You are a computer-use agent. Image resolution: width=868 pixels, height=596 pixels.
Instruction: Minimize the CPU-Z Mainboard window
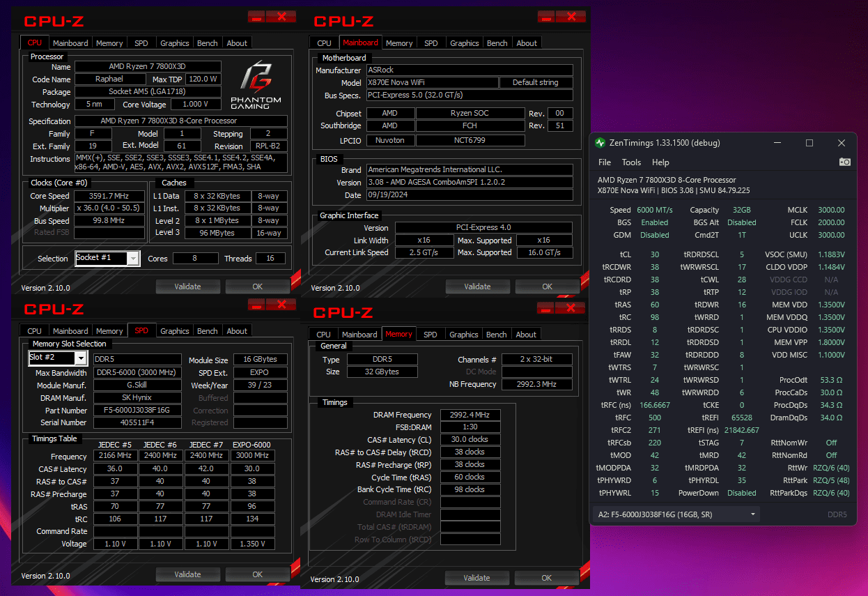546,16
